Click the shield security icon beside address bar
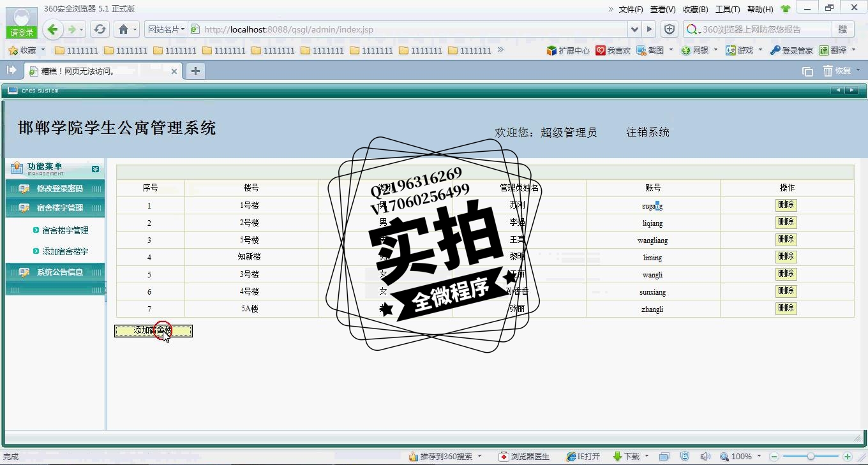The height and width of the screenshot is (465, 868). tap(669, 29)
